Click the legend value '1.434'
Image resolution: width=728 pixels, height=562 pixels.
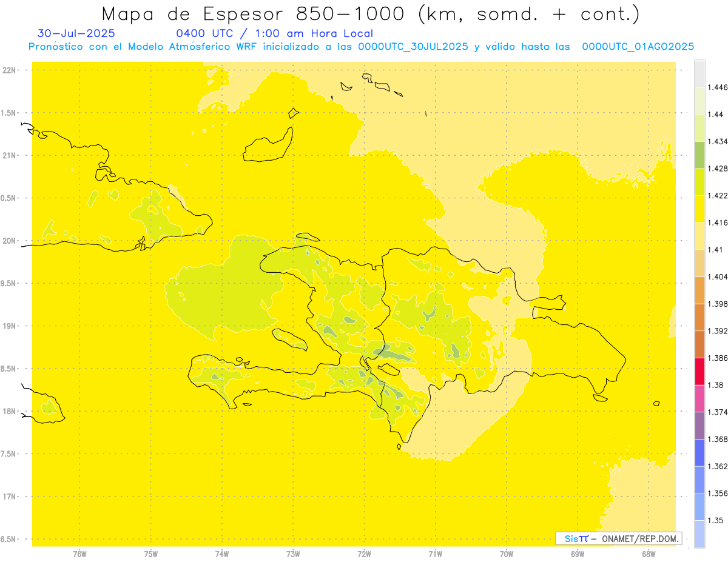718,141
